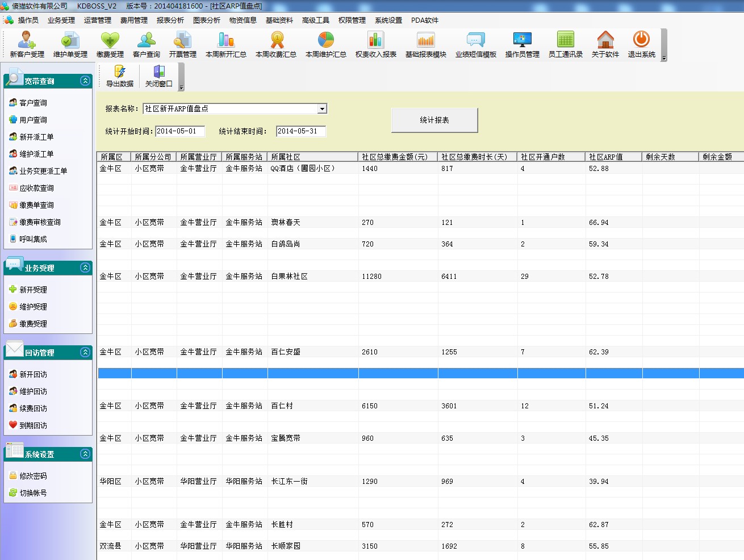The height and width of the screenshot is (560, 744).
Task: Open 新开派工单 in sidebar
Action: (32, 137)
